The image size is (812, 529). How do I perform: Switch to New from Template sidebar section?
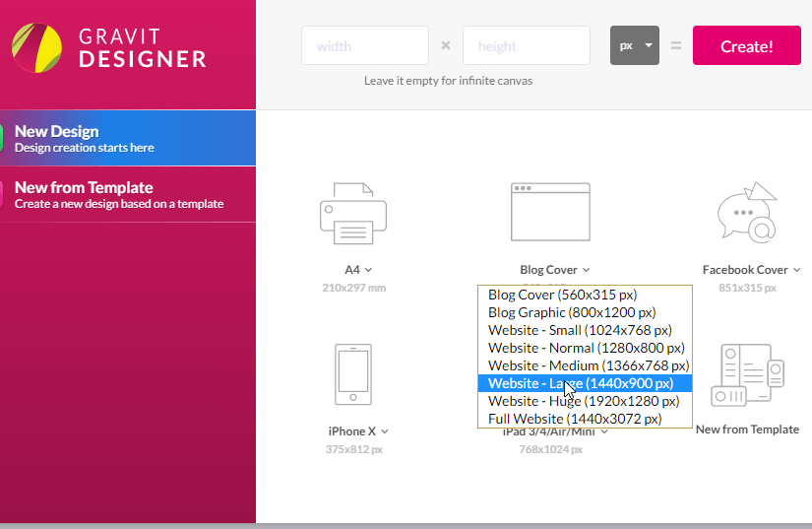pos(128,195)
